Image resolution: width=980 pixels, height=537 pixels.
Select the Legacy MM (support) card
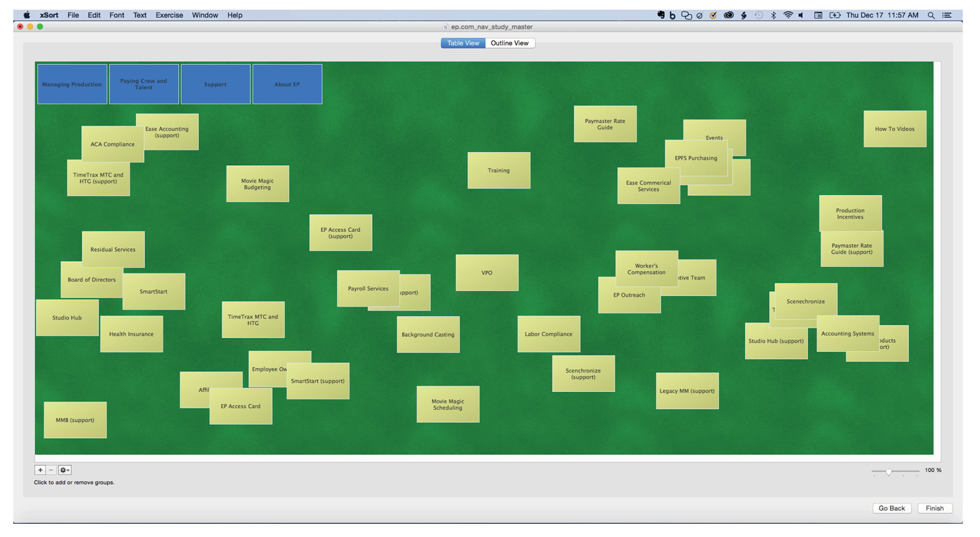pyautogui.click(x=687, y=391)
